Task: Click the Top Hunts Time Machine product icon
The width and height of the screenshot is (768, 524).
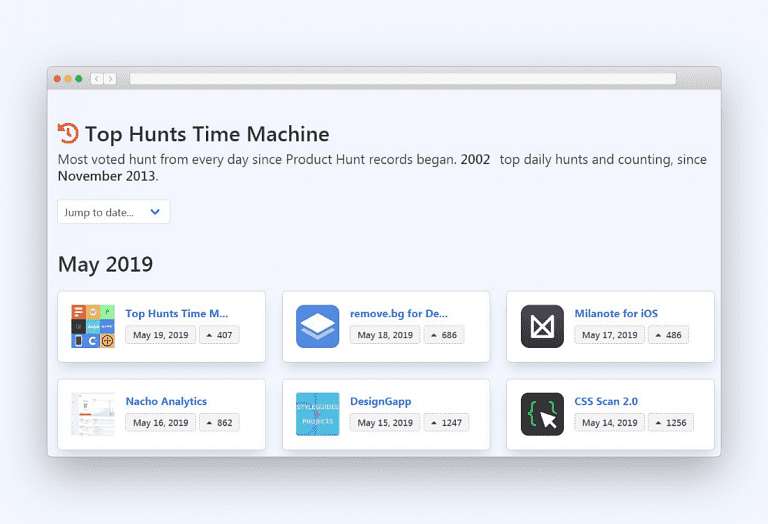Action: pyautogui.click(x=93, y=326)
